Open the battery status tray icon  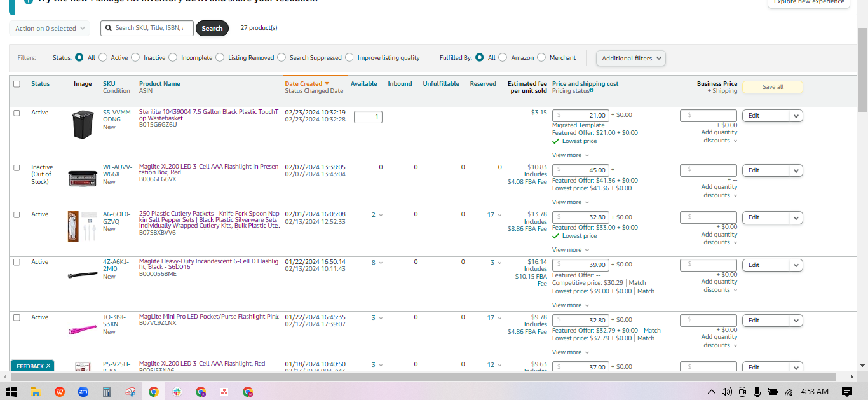tap(773, 392)
